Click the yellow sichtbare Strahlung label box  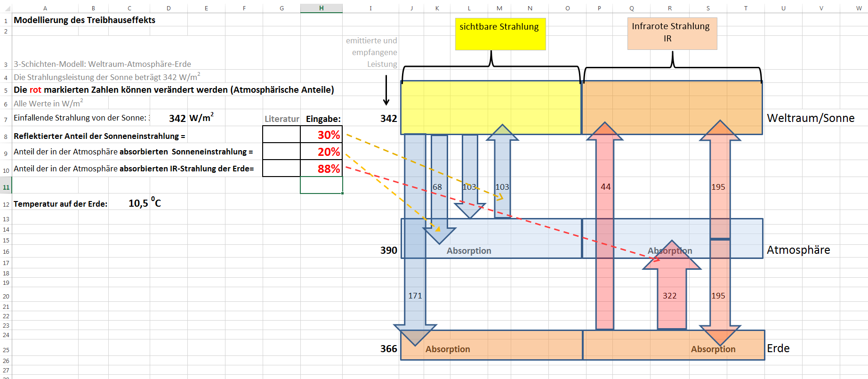click(500, 34)
